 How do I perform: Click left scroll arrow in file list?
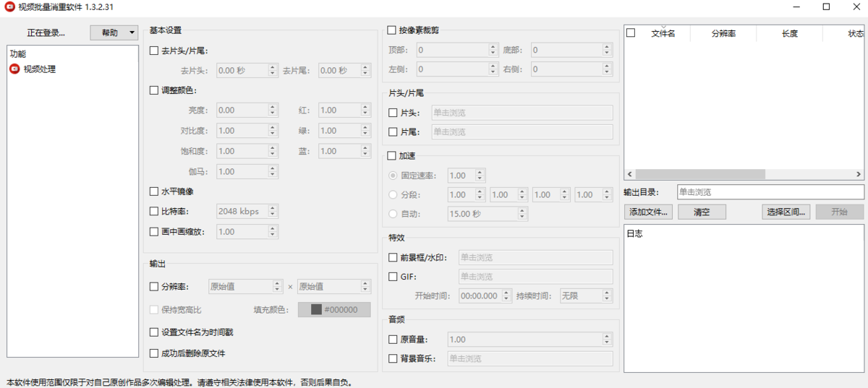pos(629,174)
